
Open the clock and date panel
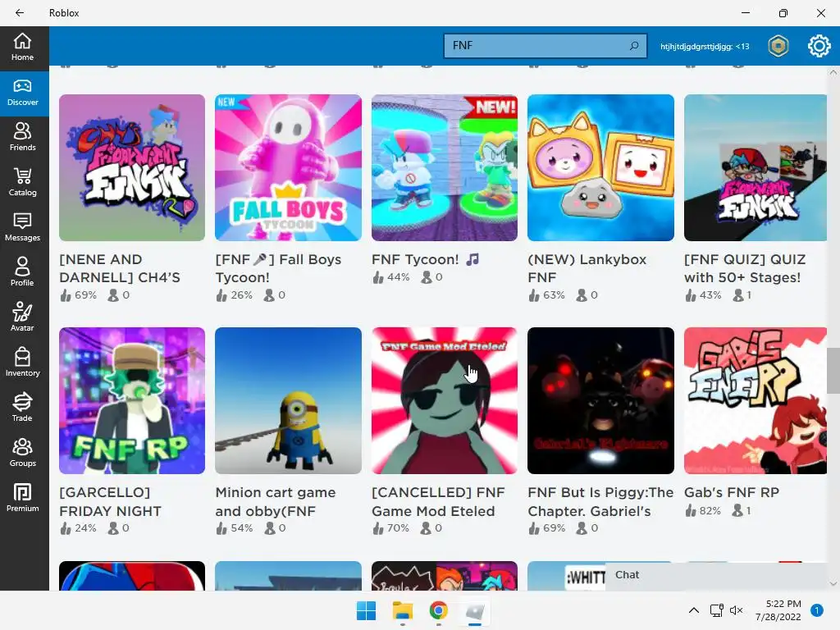tap(778, 610)
